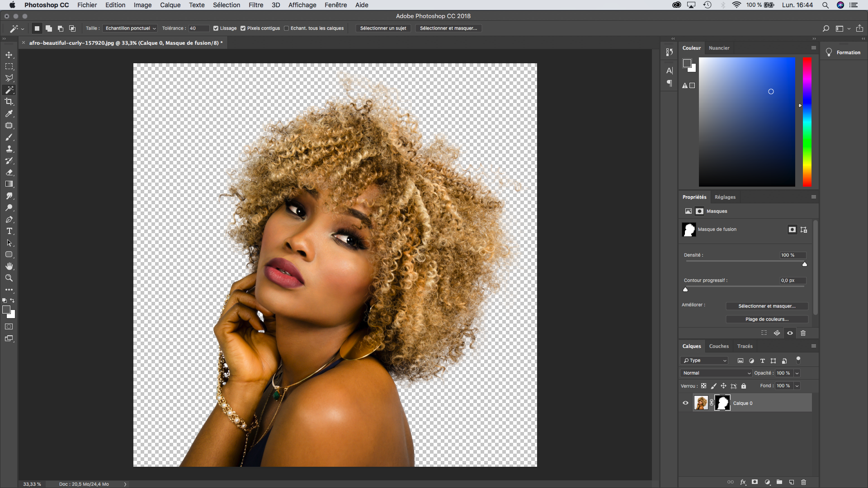Click foreground color swatch in toolbar
Viewport: 868px width, 488px height.
[6, 310]
